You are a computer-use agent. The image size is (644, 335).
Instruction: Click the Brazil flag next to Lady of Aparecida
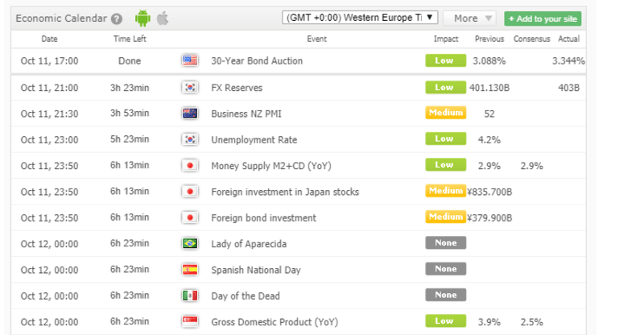click(190, 243)
